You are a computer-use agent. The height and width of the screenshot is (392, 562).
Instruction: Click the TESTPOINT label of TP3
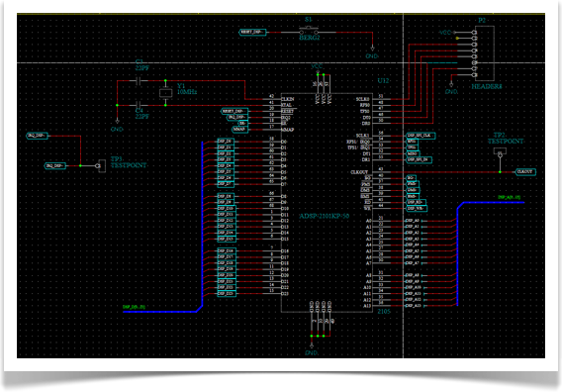129,165
